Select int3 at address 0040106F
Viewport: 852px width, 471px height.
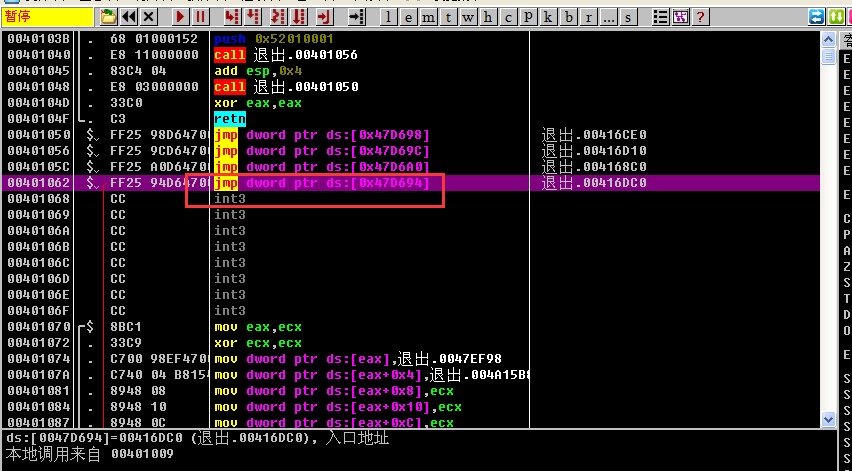click(230, 311)
